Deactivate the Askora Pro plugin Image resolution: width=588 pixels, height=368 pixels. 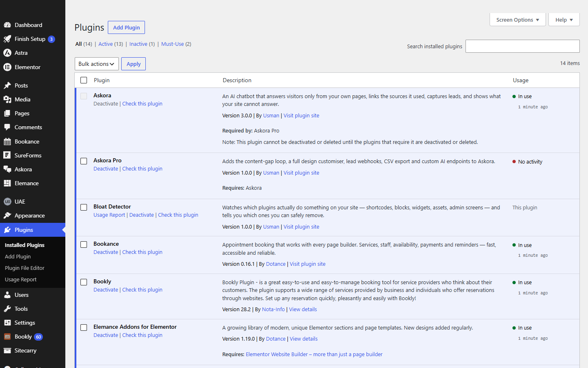click(x=106, y=169)
